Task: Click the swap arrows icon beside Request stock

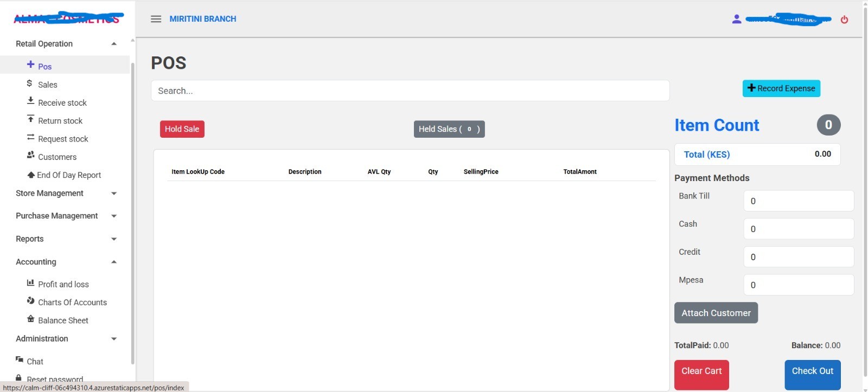Action: coord(30,137)
